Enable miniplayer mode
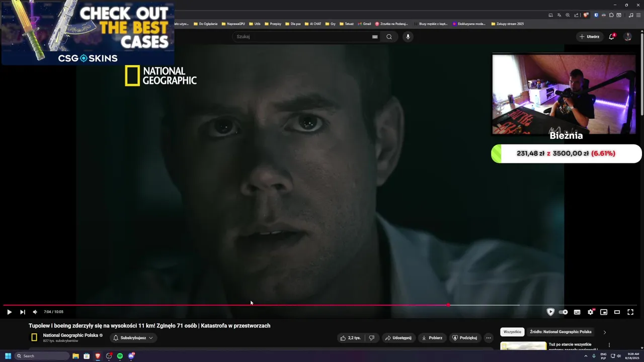 [x=604, y=312]
